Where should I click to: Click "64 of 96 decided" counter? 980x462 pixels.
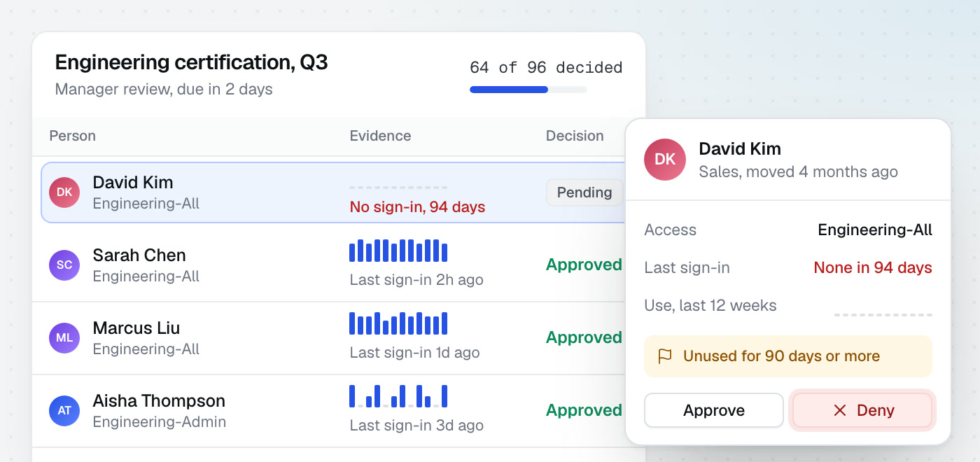(546, 68)
